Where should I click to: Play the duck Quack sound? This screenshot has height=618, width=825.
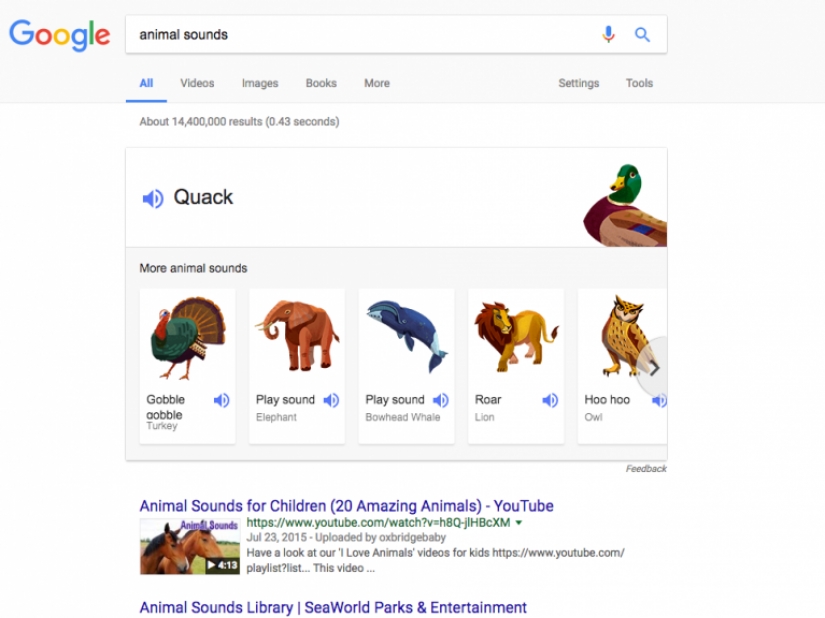click(152, 198)
